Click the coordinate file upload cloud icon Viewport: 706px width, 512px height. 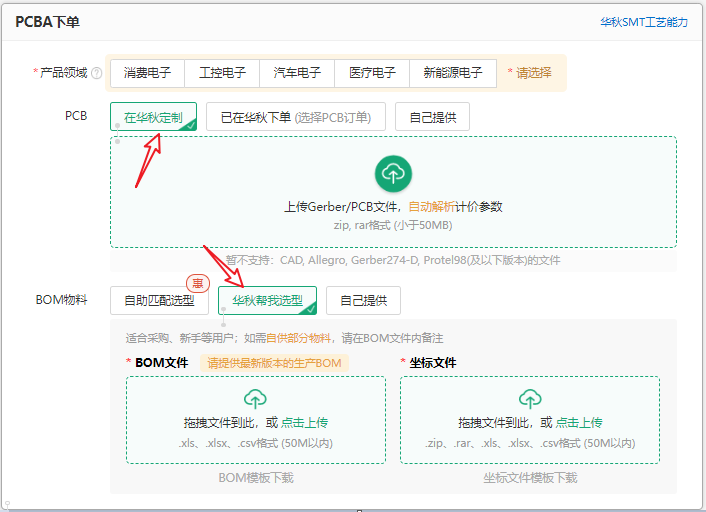pyautogui.click(x=530, y=399)
